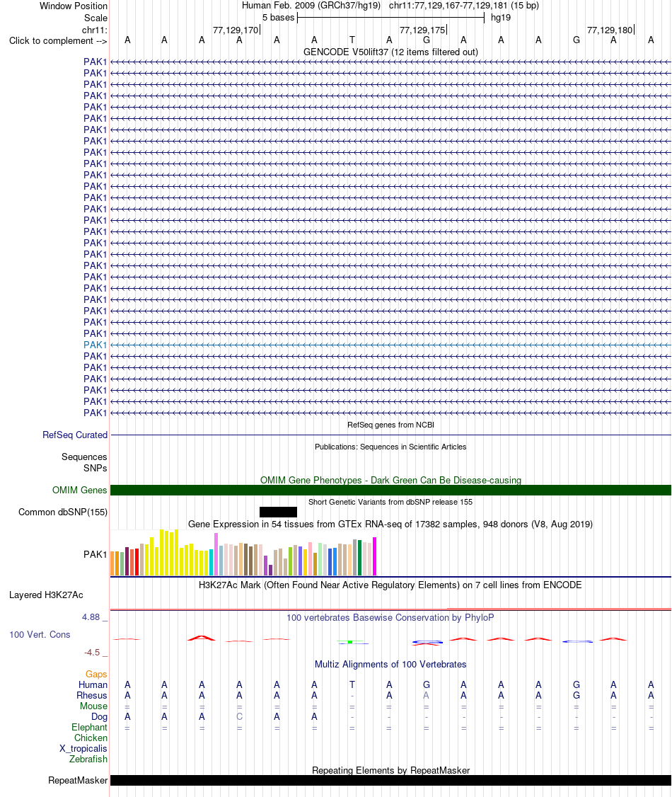Click the T base in the top reference sequence
Screen dimensions: 672x797
[352, 40]
